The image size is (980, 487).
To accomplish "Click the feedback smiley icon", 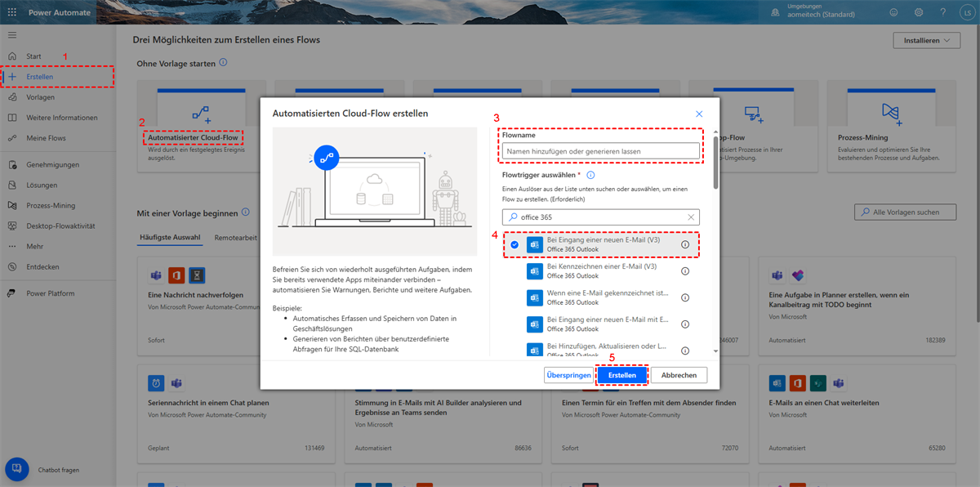I will (893, 12).
